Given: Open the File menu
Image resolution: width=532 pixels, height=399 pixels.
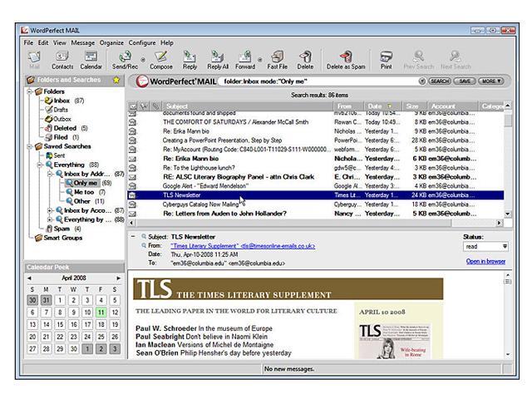Looking at the screenshot, I should pyautogui.click(x=28, y=42).
